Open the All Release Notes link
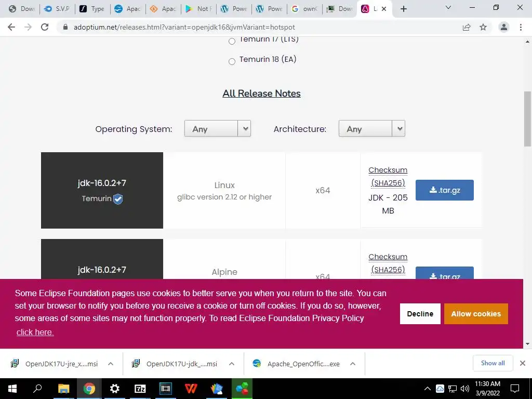Image resolution: width=532 pixels, height=399 pixels. click(261, 94)
